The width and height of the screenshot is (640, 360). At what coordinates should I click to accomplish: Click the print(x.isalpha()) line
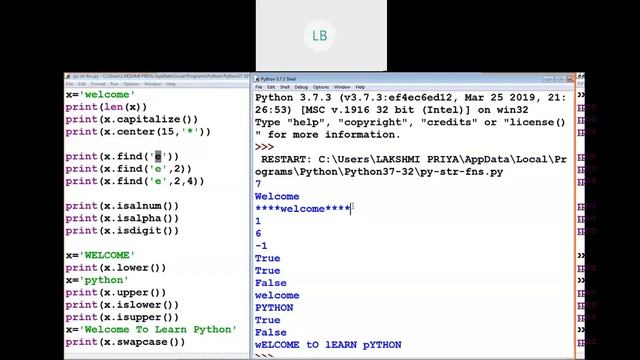[122, 218]
